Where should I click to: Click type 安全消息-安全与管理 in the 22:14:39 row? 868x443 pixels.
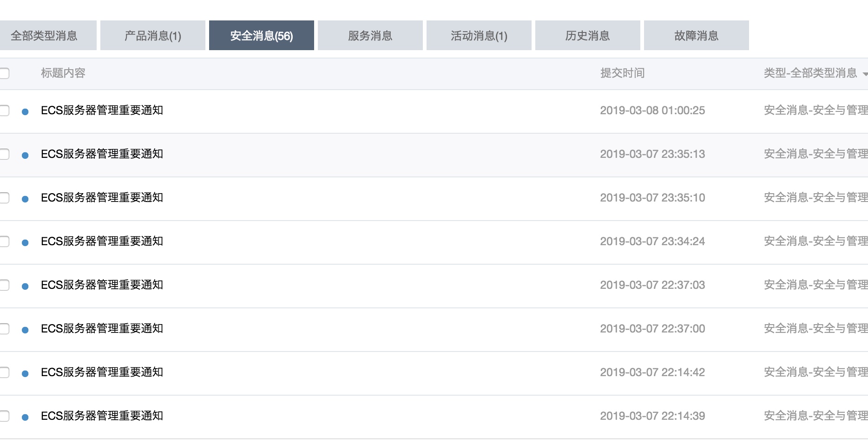[x=816, y=416]
